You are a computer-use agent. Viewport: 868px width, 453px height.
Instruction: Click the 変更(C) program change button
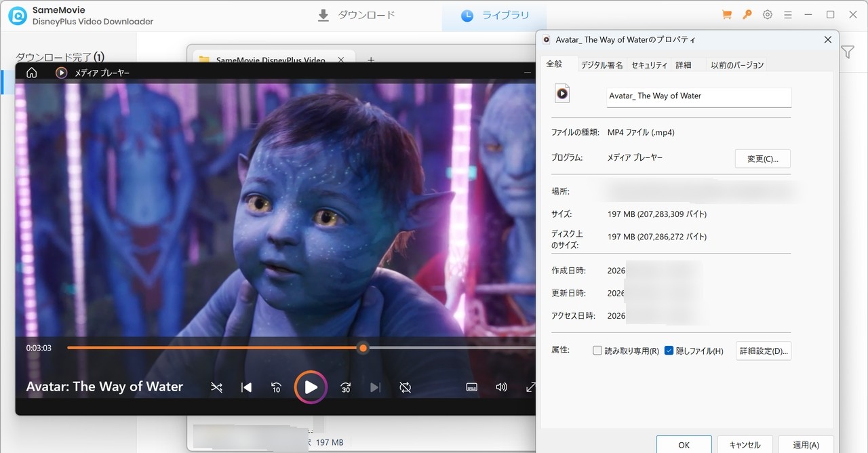click(762, 158)
